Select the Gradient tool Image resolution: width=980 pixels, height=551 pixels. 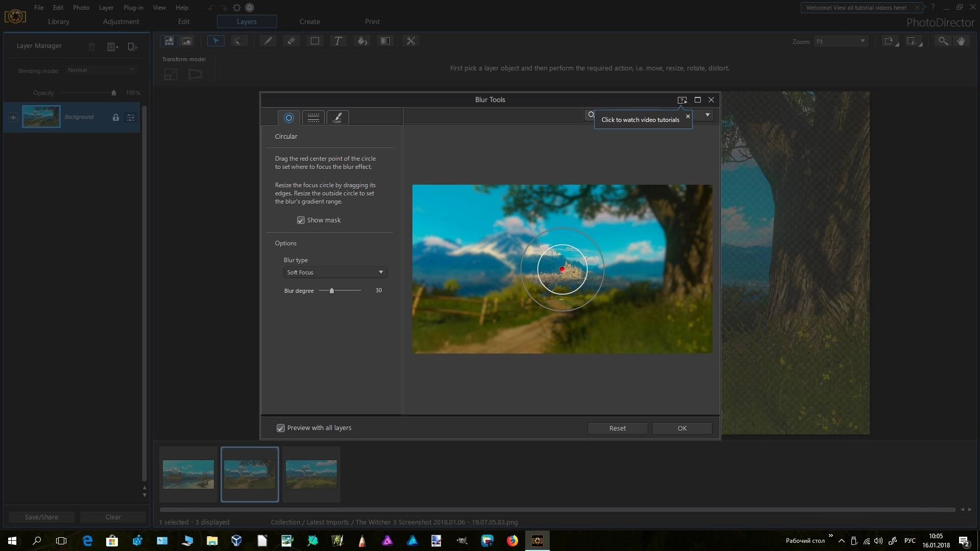(385, 41)
